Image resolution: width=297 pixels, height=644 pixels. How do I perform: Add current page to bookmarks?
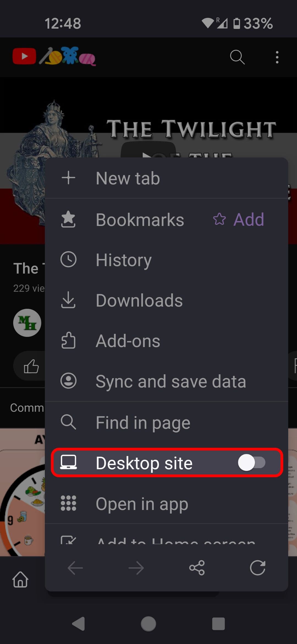coord(239,220)
